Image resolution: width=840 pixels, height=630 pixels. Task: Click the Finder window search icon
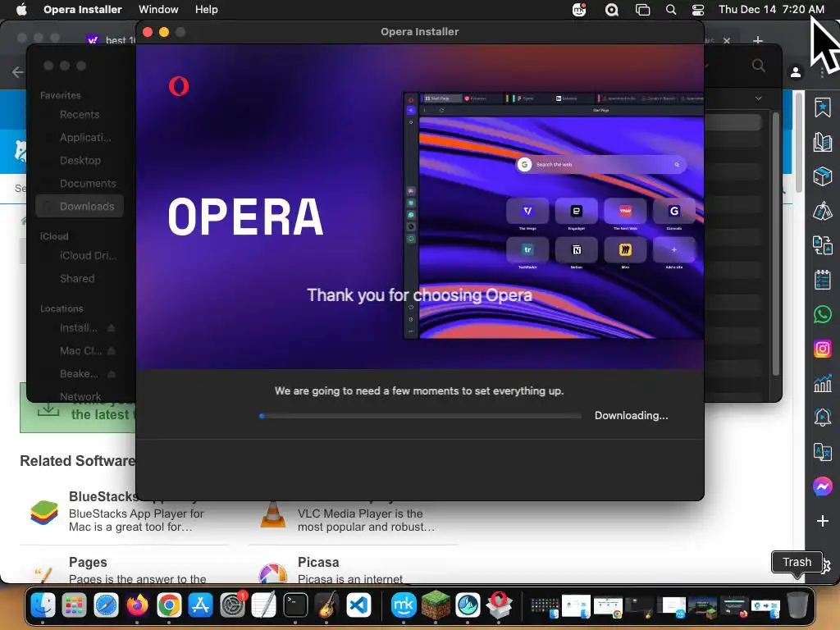click(x=758, y=66)
